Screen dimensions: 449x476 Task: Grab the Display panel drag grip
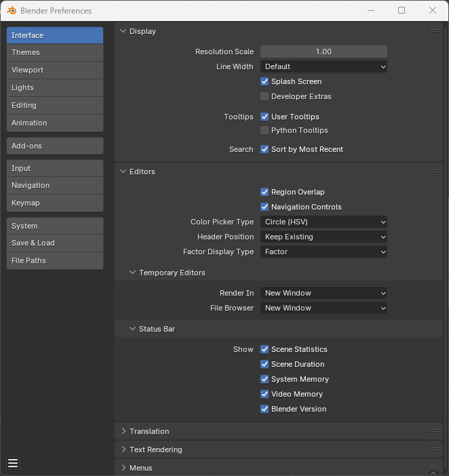[435, 31]
